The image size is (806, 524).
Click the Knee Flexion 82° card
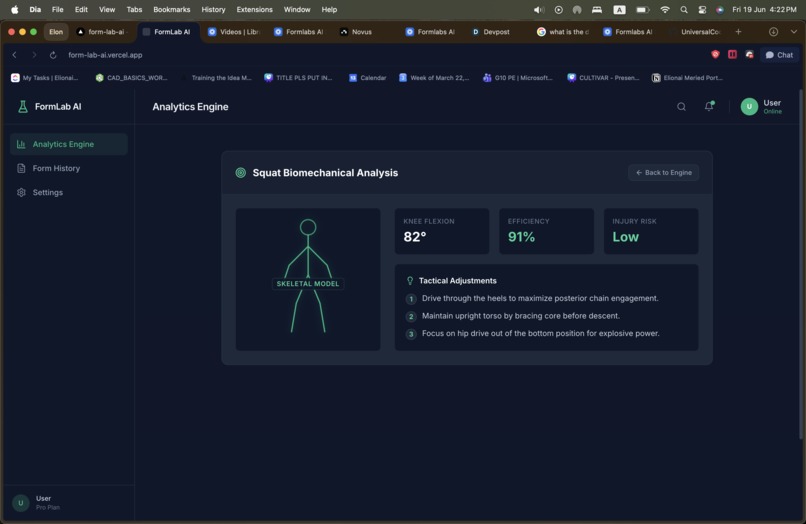tap(442, 231)
